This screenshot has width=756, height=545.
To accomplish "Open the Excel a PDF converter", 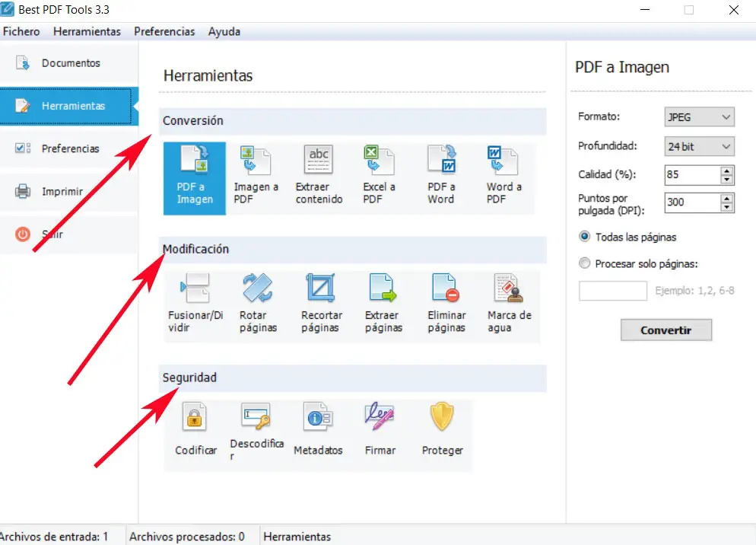I will 379,176.
